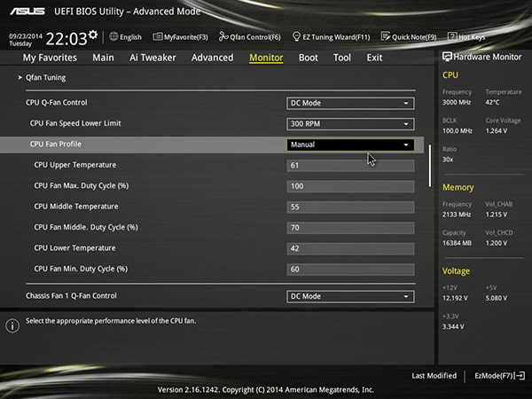The height and width of the screenshot is (399, 532).
Task: Switch to the Main tab
Action: [103, 58]
